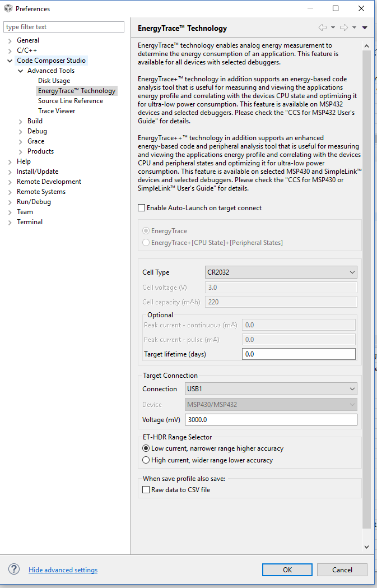Screen dimensions: 377x588
Task: Expand the General tree node
Action: (x=10, y=40)
